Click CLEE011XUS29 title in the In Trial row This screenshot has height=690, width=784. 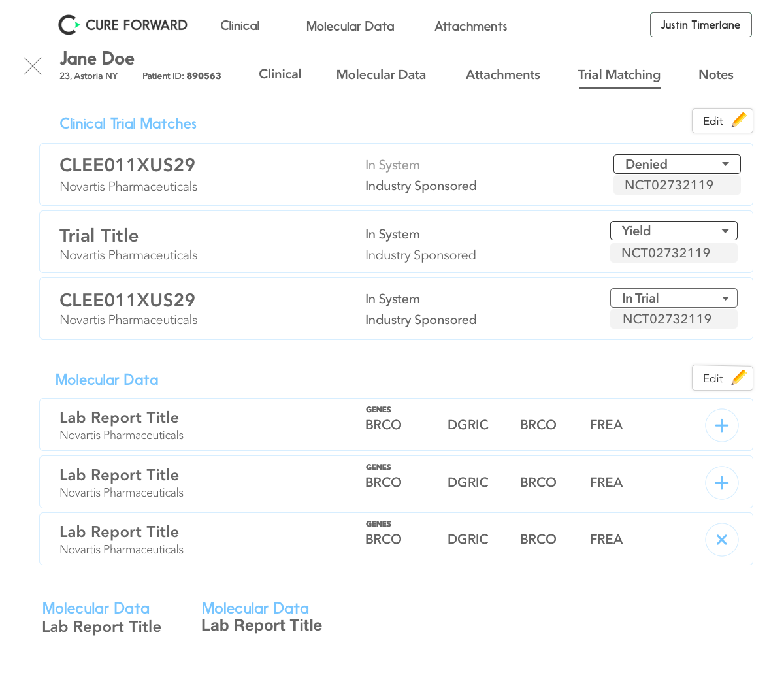click(x=127, y=300)
